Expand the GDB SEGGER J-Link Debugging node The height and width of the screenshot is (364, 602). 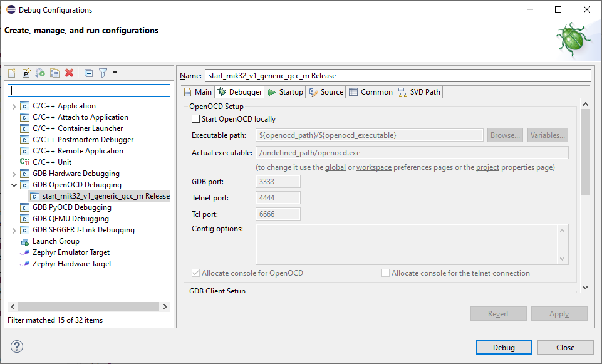pyautogui.click(x=14, y=230)
